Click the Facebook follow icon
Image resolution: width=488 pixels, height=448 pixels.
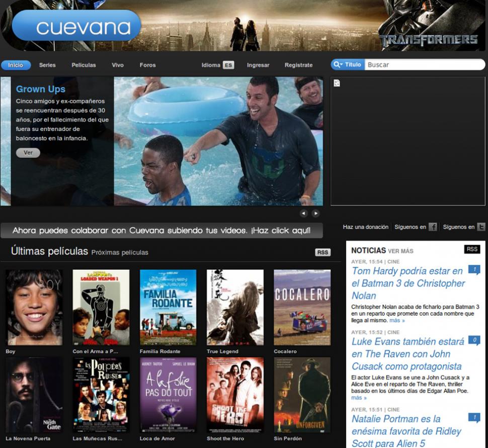point(433,227)
